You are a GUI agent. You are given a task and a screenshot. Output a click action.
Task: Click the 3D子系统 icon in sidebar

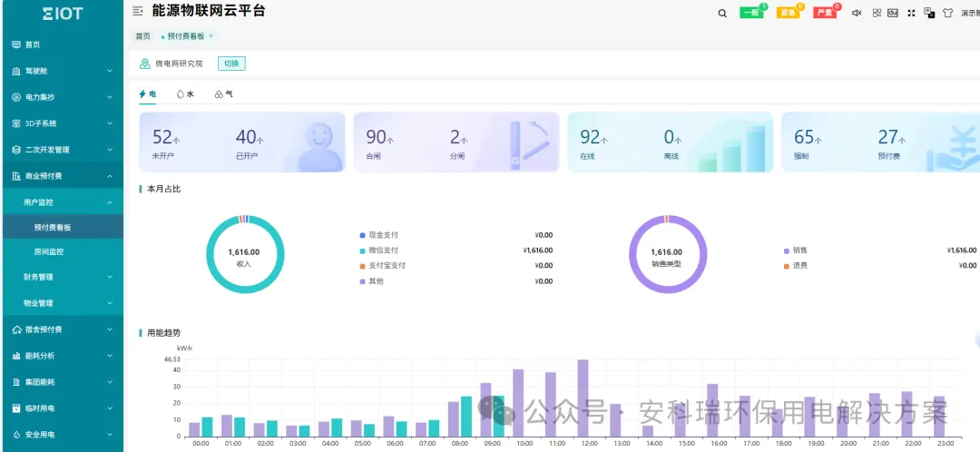(16, 123)
